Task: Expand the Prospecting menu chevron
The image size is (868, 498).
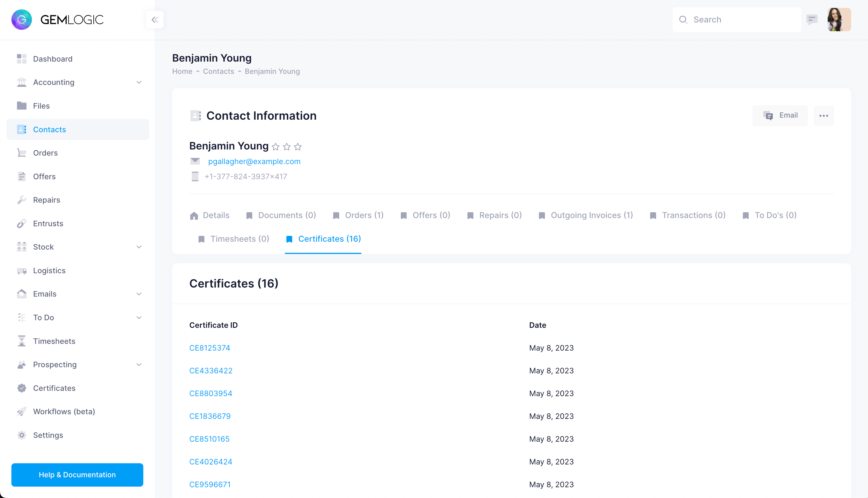Action: (x=139, y=365)
